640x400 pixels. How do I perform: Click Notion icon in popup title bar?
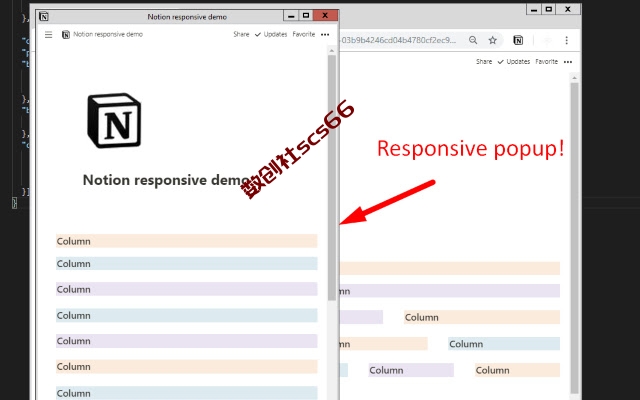[x=44, y=16]
